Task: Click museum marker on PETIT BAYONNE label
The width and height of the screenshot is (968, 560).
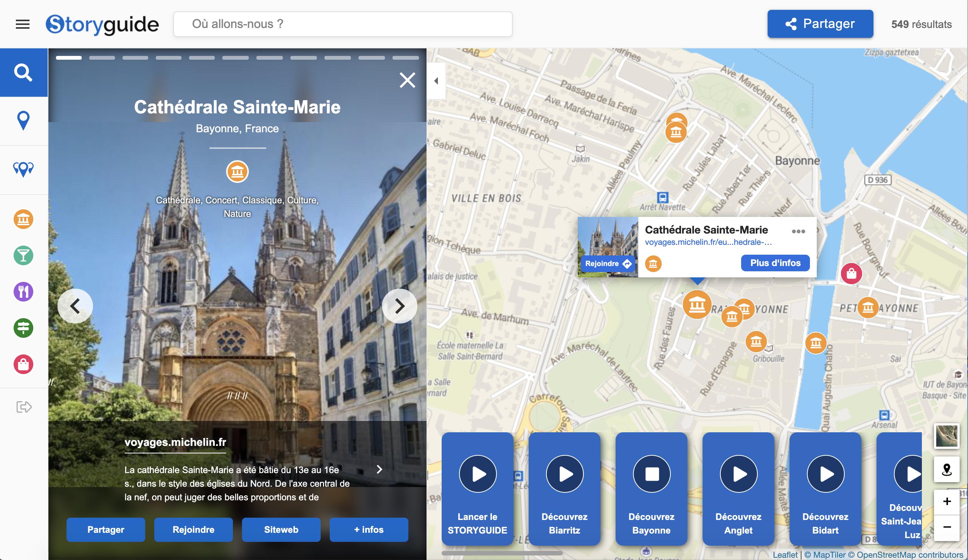Action: pyautogui.click(x=868, y=308)
